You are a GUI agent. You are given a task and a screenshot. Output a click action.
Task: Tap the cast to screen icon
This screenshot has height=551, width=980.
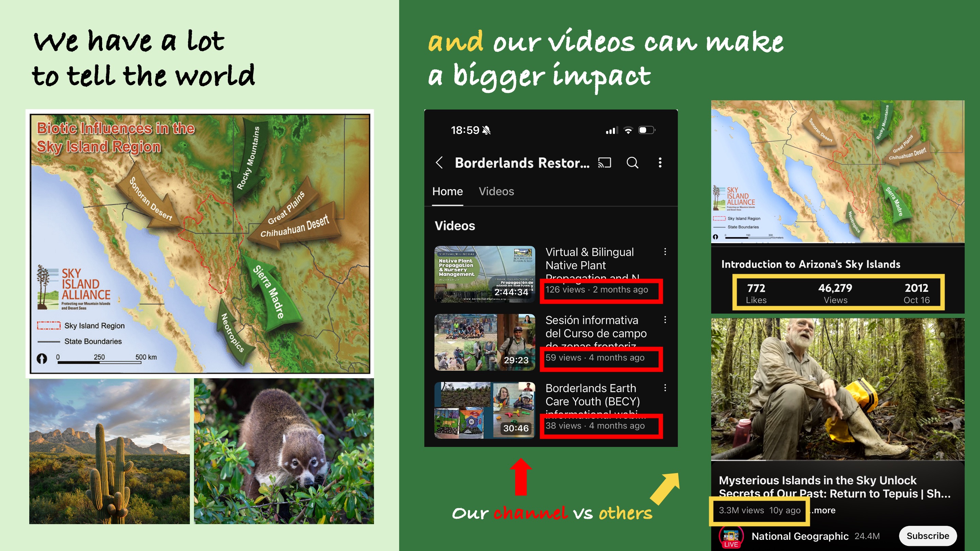coord(605,163)
